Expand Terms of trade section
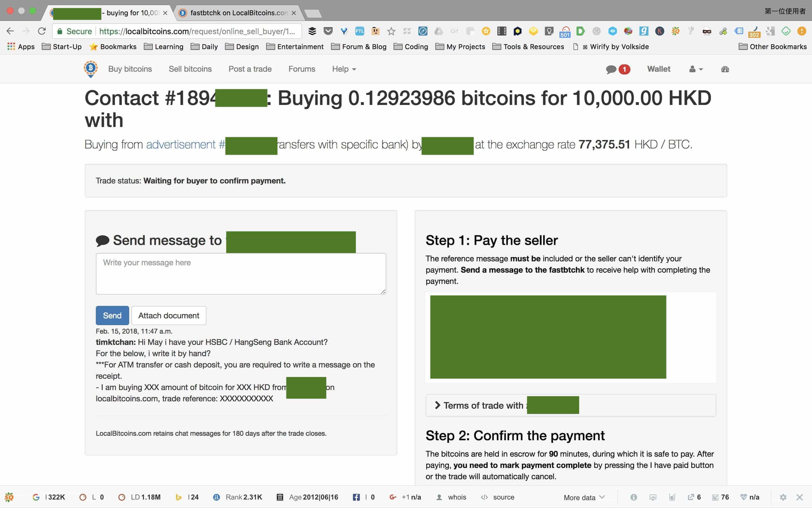 pos(570,405)
